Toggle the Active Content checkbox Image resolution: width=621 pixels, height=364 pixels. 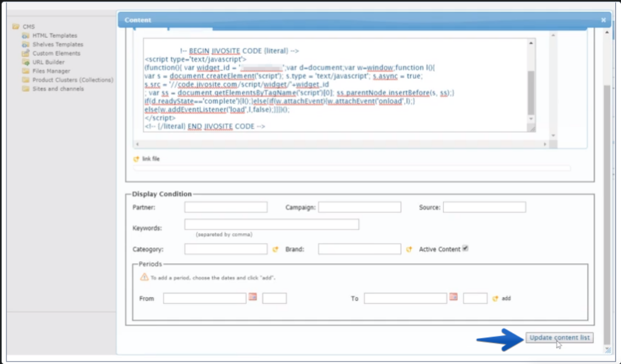coord(465,249)
